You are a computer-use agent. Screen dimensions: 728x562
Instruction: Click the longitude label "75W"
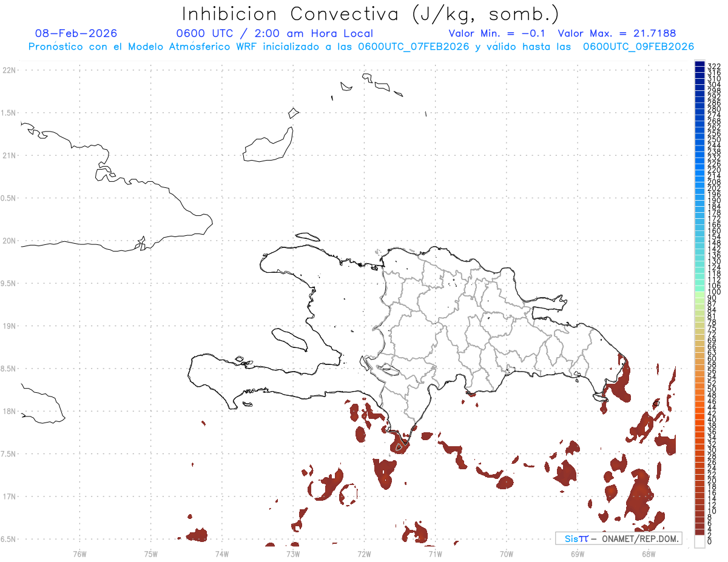click(151, 554)
